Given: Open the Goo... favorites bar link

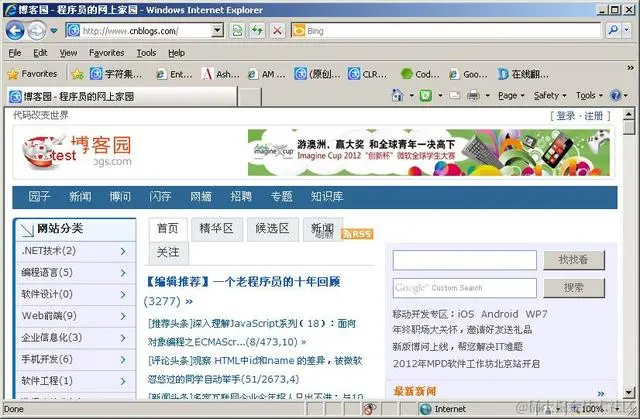Looking at the screenshot, I should tap(468, 74).
